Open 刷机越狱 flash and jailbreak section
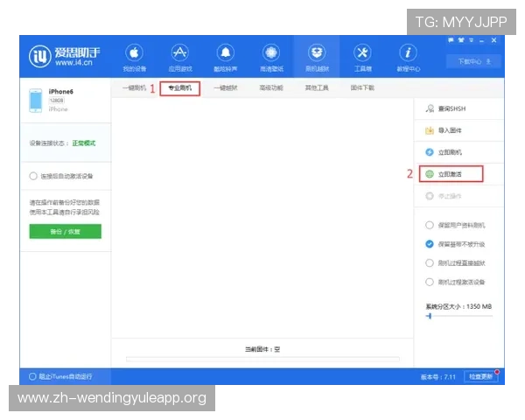 click(x=317, y=58)
